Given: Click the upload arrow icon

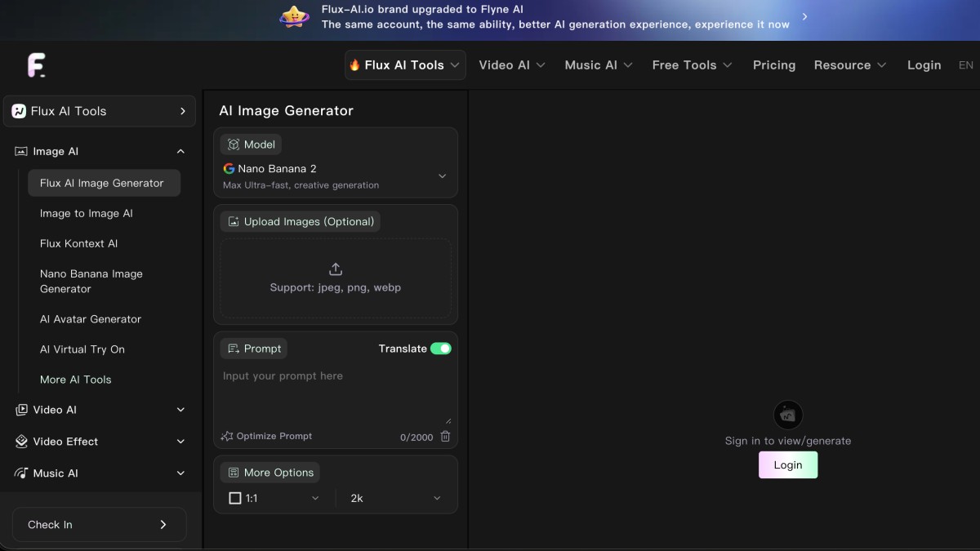Looking at the screenshot, I should click(336, 269).
